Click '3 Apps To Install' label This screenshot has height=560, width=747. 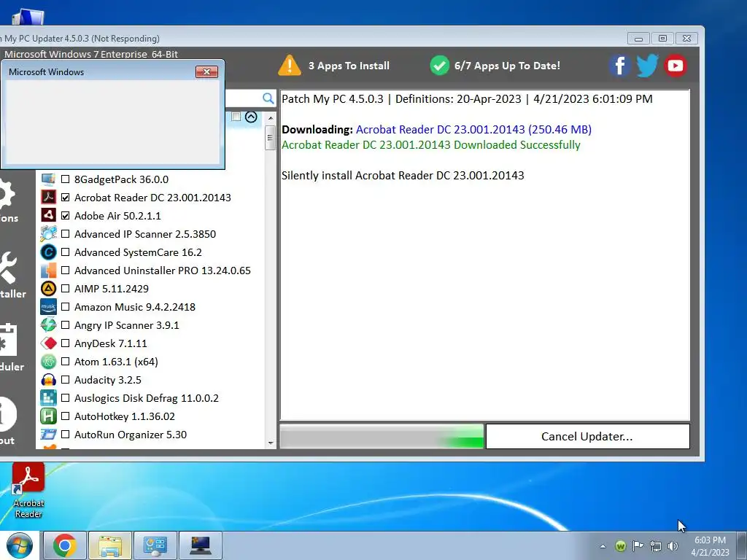(349, 66)
